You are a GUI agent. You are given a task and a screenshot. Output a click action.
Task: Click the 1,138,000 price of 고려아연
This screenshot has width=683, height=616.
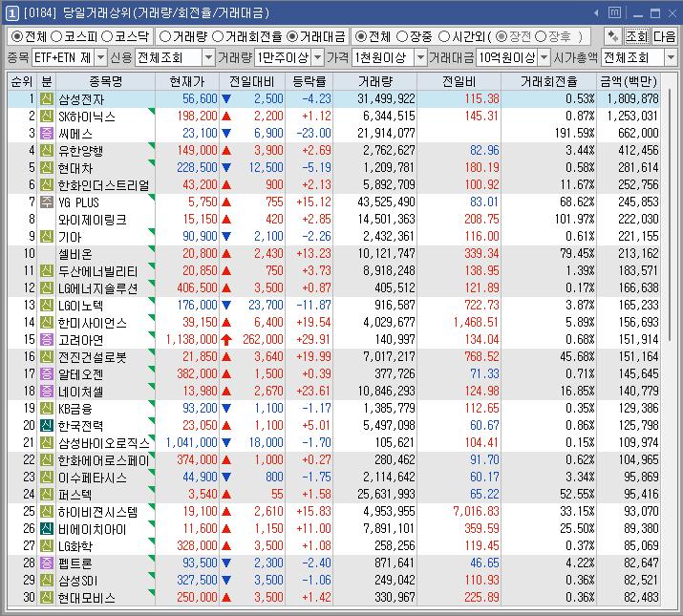tap(192, 339)
